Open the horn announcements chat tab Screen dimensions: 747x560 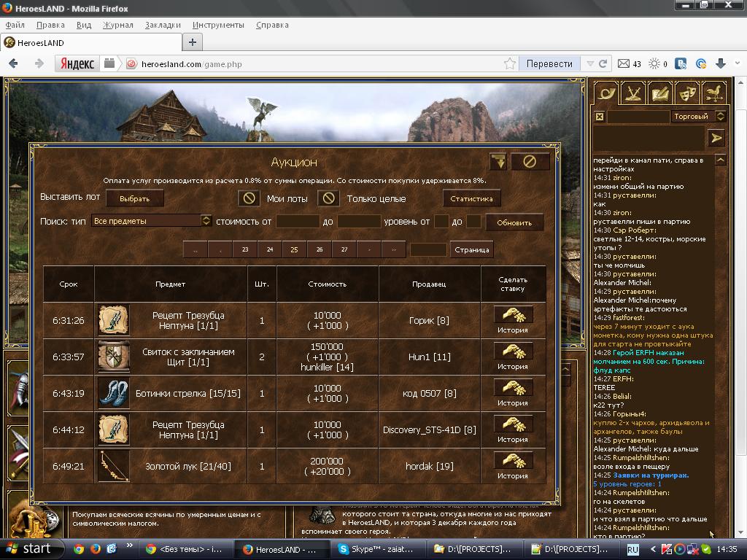coord(605,93)
